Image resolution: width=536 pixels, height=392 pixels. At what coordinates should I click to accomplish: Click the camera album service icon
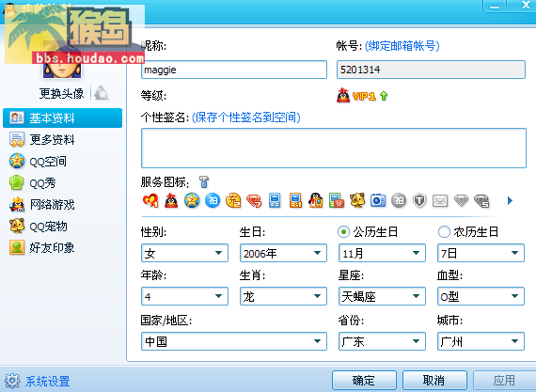pyautogui.click(x=378, y=200)
